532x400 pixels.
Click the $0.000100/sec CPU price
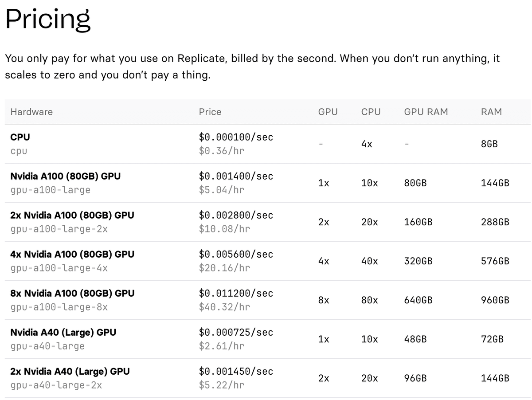point(236,137)
